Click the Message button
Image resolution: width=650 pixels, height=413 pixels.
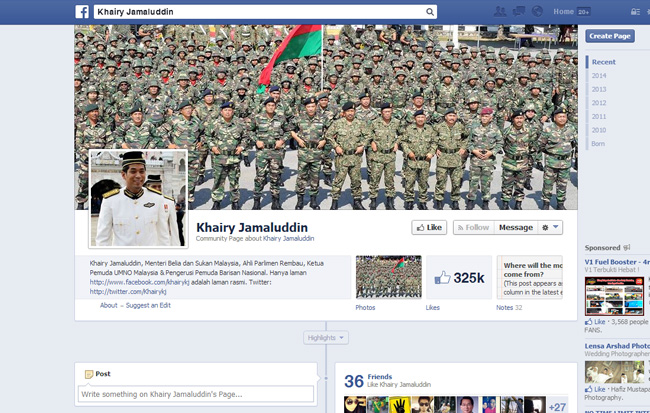(516, 227)
